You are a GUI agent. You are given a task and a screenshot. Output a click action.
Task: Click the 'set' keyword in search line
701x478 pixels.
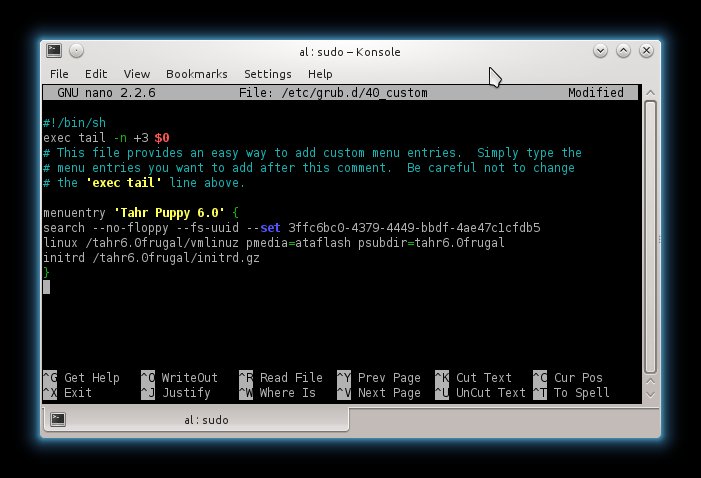270,228
